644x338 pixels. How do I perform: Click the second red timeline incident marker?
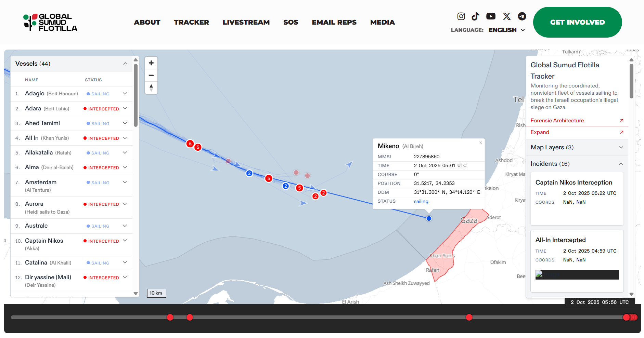click(x=190, y=317)
